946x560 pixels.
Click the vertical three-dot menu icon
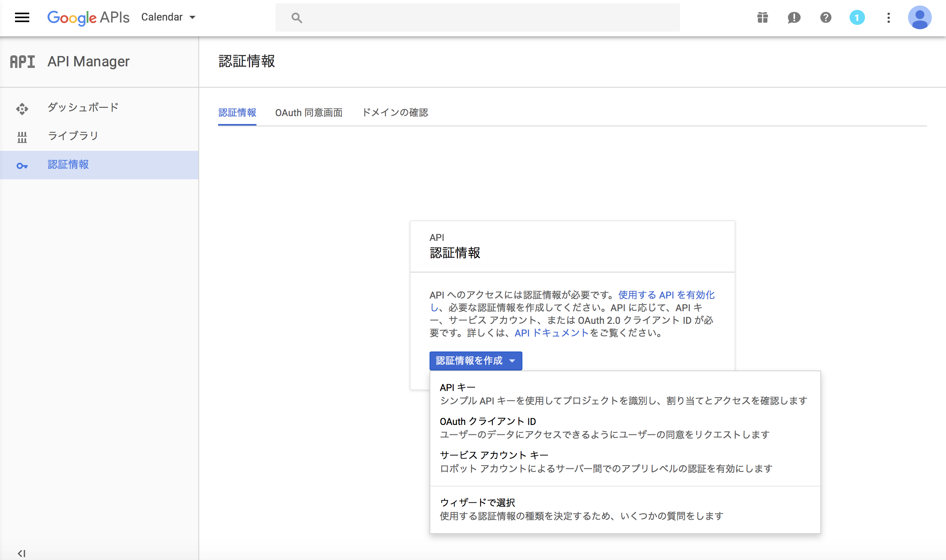coord(889,18)
